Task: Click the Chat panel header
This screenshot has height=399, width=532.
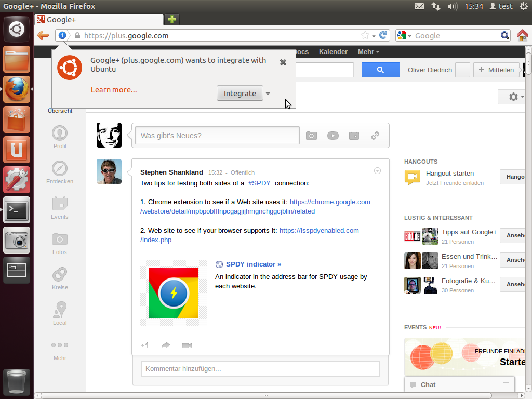Action: point(460,385)
